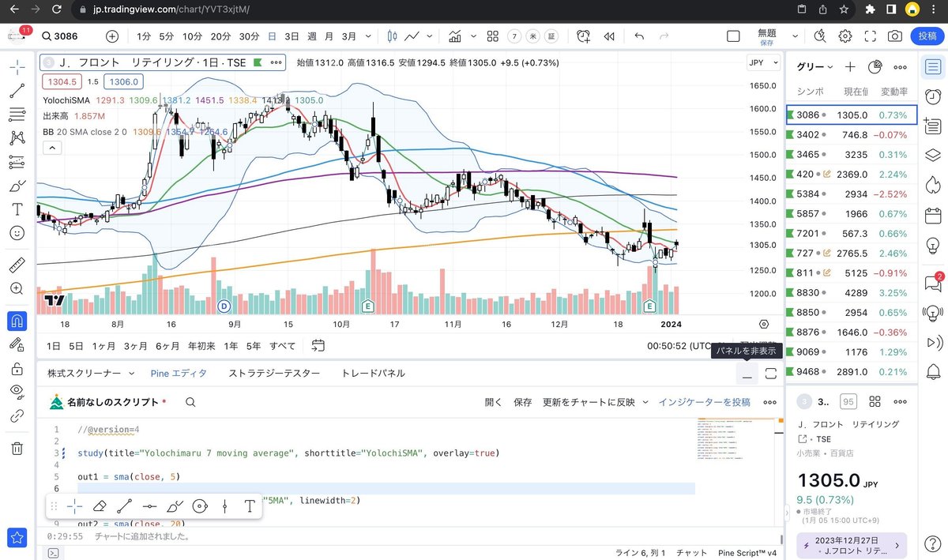This screenshot has width=948, height=560.
Task: Open favorites star toolbar button
Action: [17, 537]
